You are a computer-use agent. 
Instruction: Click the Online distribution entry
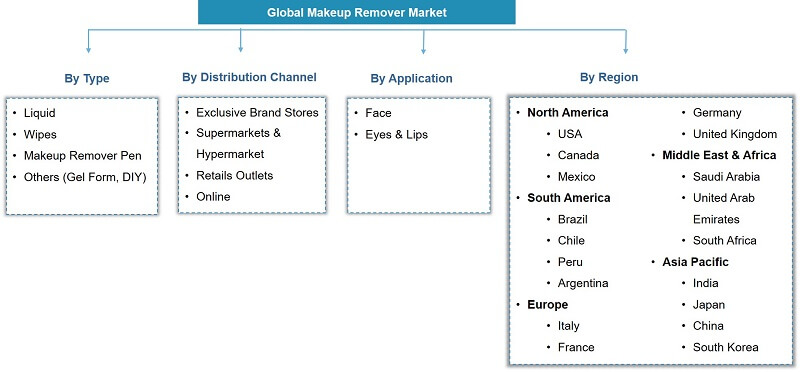point(213,196)
